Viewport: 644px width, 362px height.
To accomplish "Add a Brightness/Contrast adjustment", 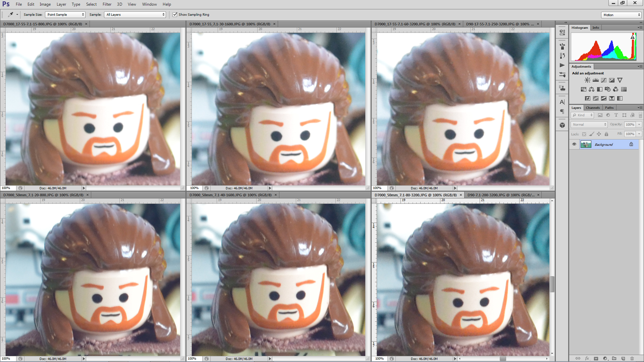I will click(587, 80).
